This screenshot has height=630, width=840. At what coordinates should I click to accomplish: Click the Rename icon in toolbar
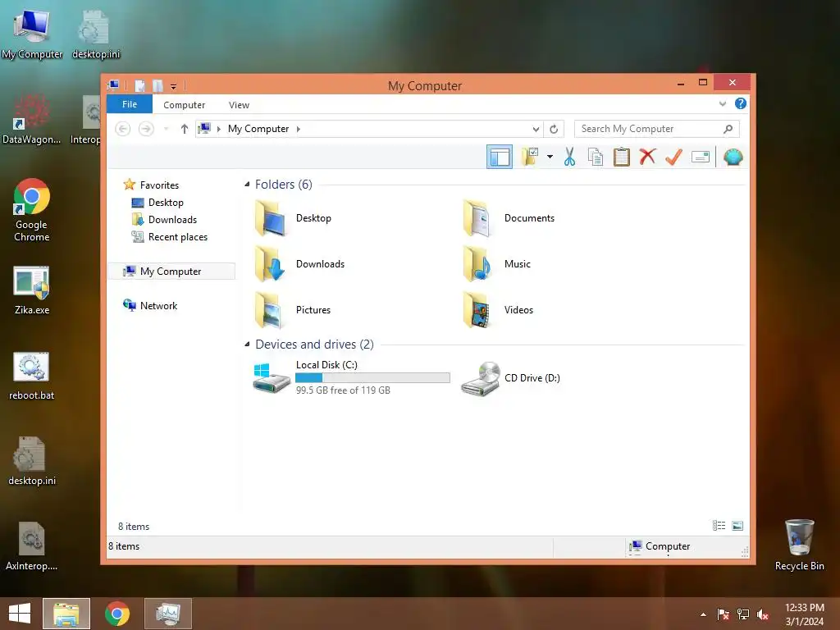pos(701,157)
